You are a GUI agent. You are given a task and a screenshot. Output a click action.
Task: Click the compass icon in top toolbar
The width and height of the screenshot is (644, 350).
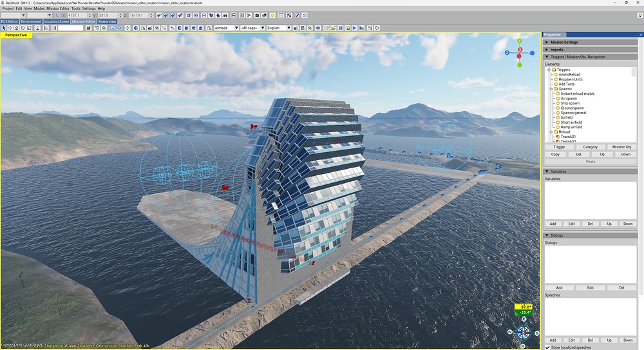coord(297,15)
